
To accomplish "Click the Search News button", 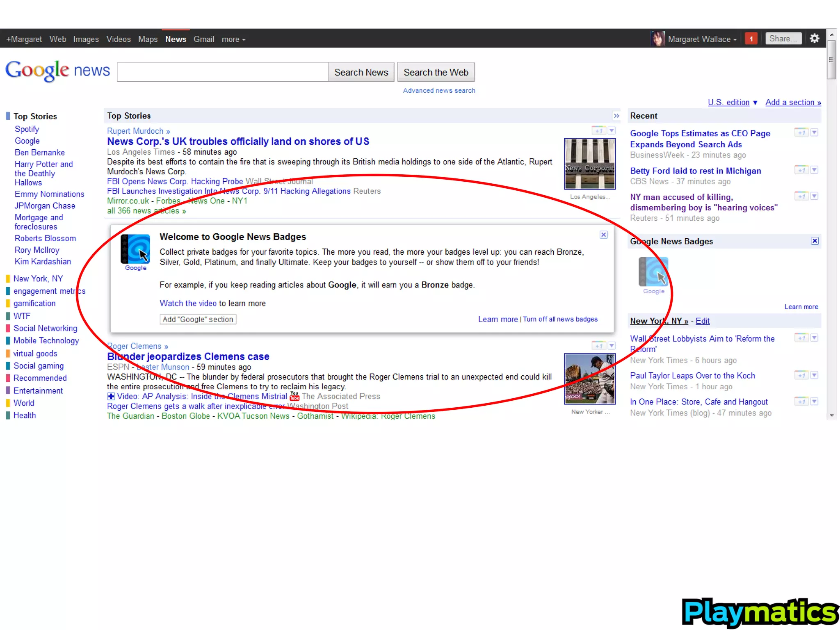I will [361, 72].
